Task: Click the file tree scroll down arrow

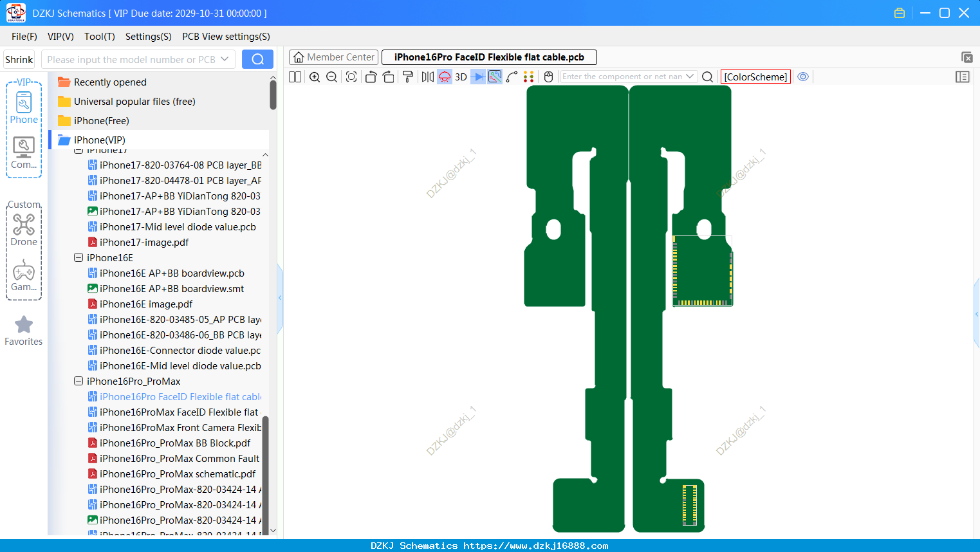Action: (x=273, y=531)
